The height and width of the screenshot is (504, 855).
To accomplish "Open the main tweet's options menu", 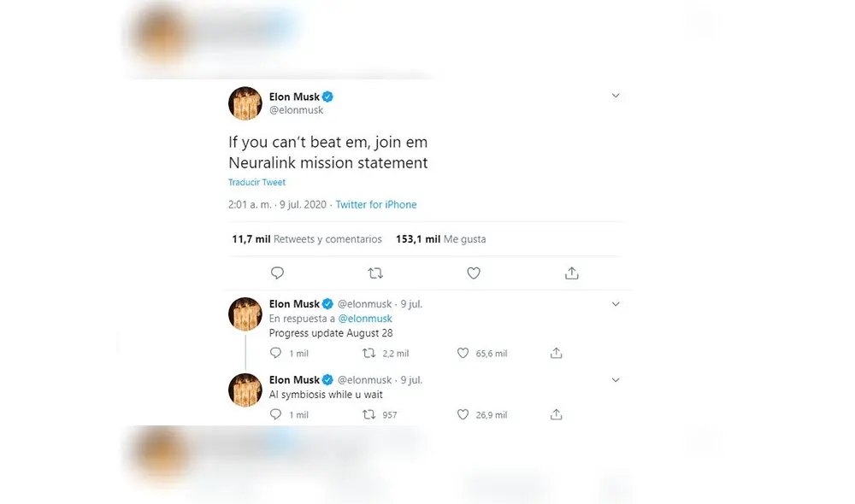I will pos(616,96).
